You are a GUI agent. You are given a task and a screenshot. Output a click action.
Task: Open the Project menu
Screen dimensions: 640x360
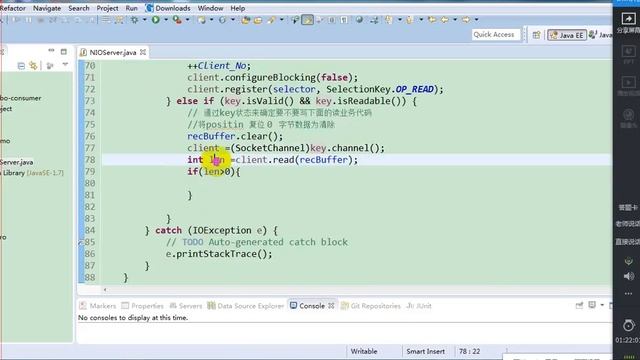coord(107,8)
